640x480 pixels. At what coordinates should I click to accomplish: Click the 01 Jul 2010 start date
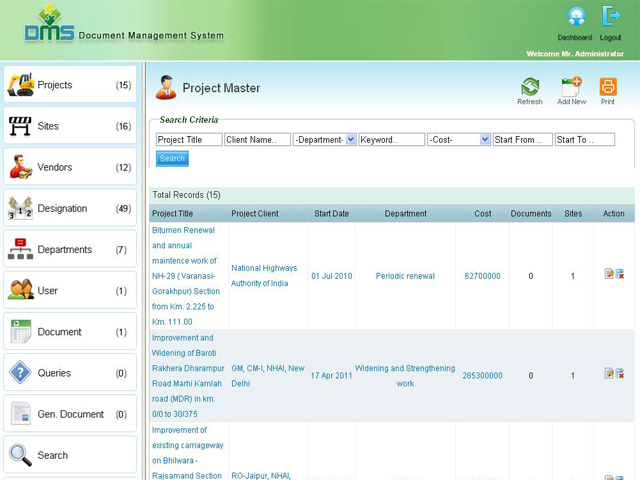point(331,276)
